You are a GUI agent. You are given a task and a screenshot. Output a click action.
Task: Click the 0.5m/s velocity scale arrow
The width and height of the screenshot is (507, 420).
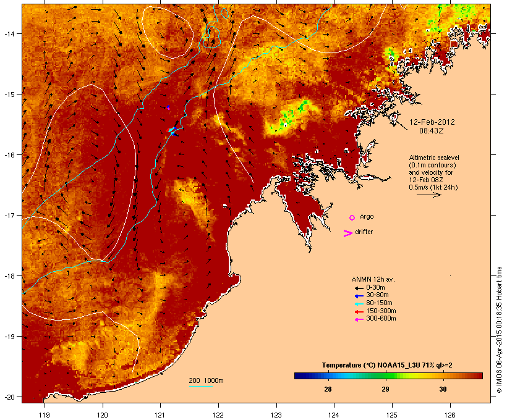pos(428,195)
